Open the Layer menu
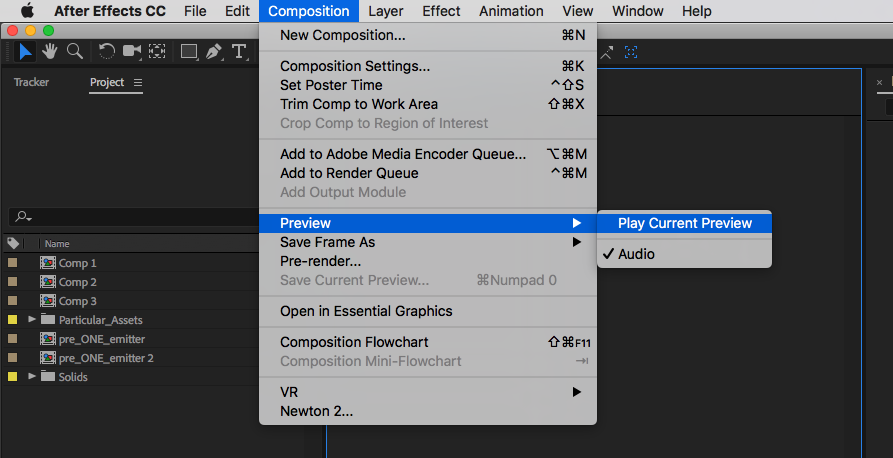 (x=386, y=11)
